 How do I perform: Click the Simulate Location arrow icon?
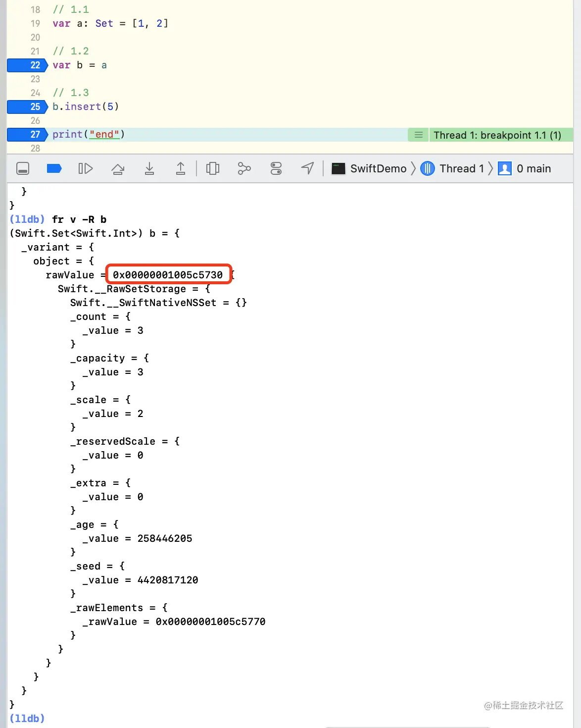pos(307,169)
